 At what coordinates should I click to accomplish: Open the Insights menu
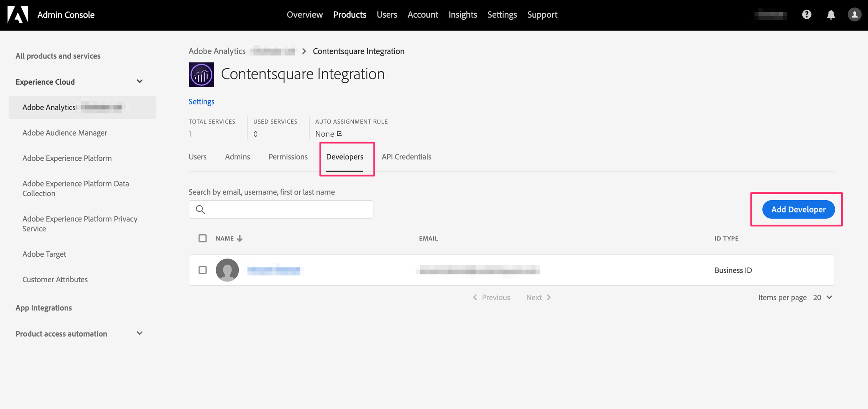[463, 15]
